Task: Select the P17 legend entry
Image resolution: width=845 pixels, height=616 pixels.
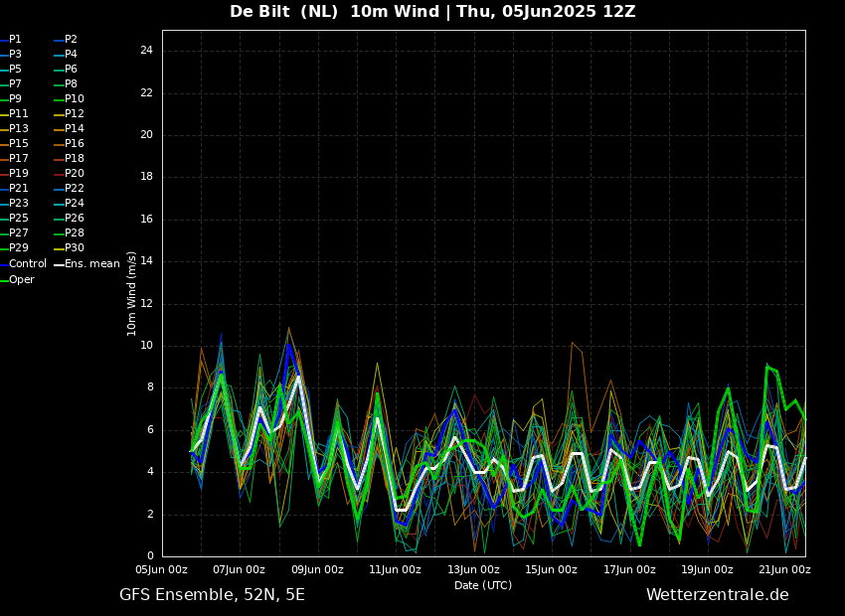Action: pos(19,159)
